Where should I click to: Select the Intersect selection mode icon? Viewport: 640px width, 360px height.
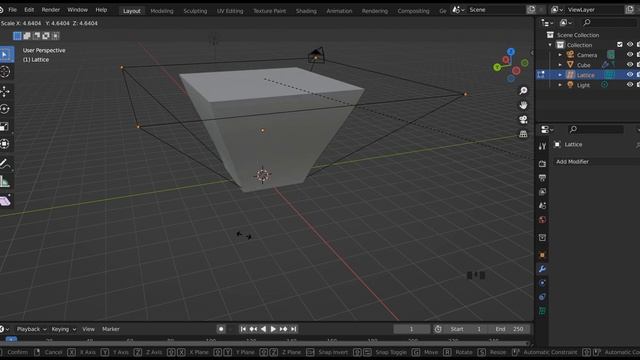56,36
